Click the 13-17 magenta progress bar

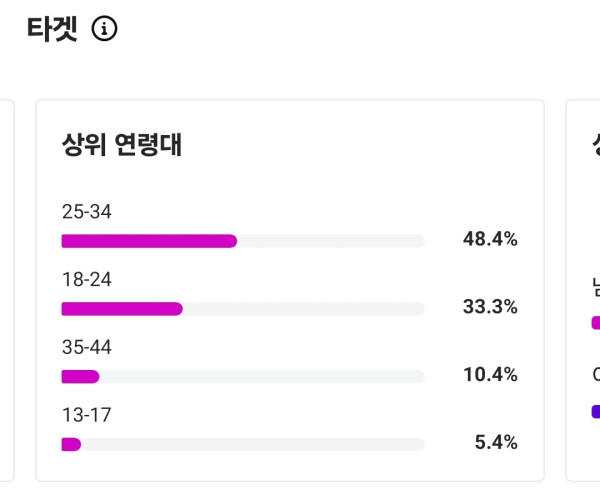point(71,444)
